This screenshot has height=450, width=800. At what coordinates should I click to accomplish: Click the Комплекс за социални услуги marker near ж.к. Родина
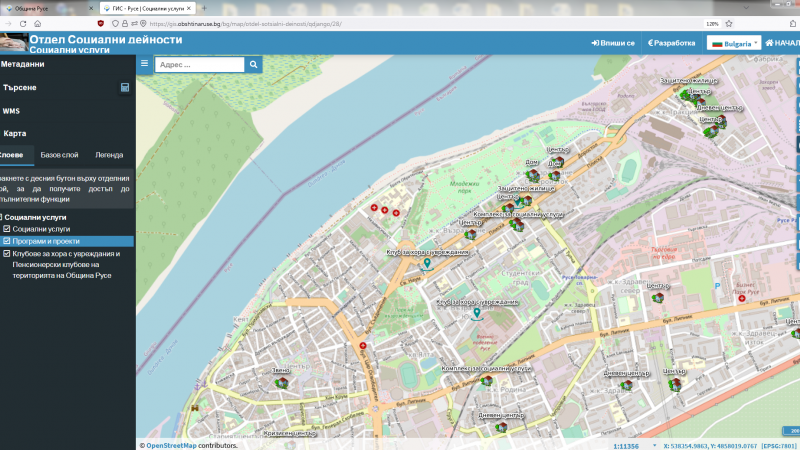click(487, 380)
